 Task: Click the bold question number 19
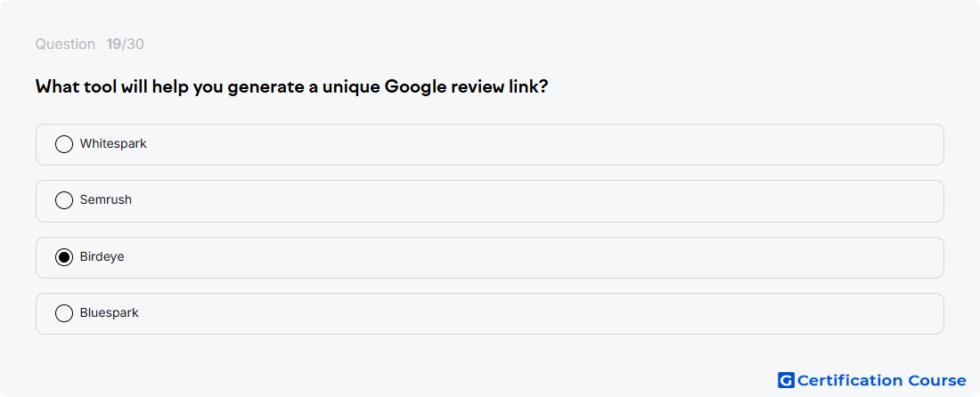114,45
